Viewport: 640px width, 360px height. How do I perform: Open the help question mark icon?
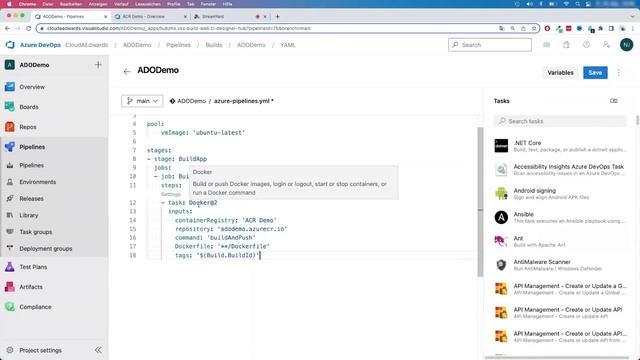586,45
